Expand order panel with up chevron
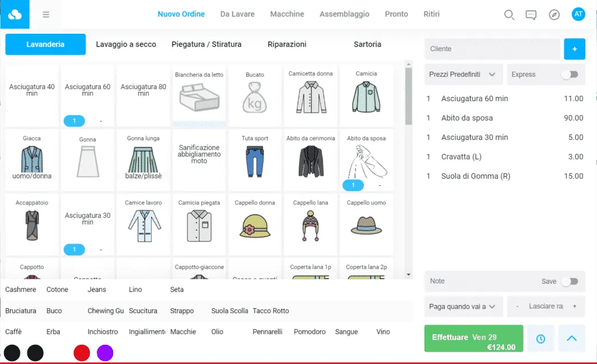 (571, 338)
